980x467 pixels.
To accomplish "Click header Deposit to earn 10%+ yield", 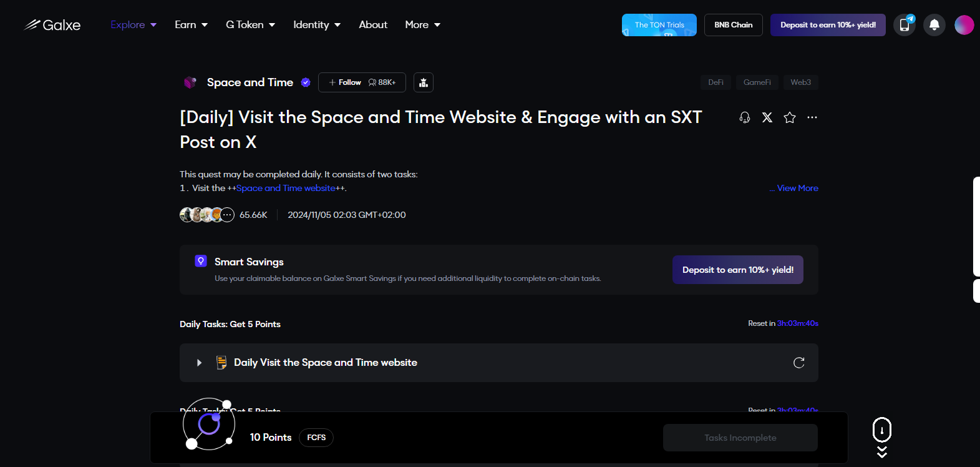I will pyautogui.click(x=828, y=25).
